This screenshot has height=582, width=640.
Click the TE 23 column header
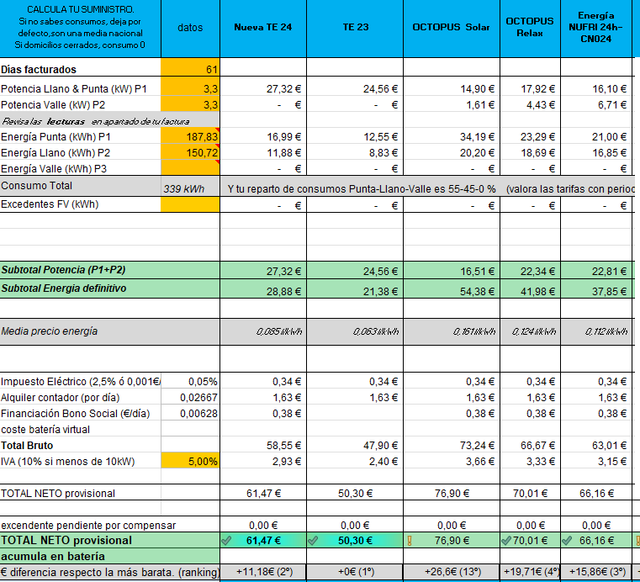355,27
